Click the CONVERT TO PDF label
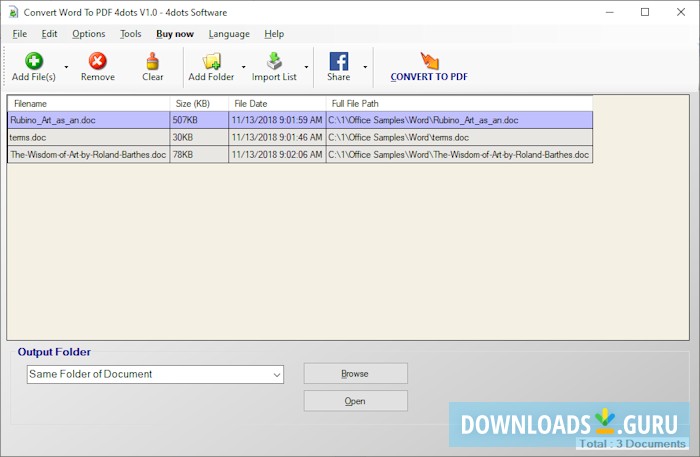Viewport: 700px width, 457px height. coord(429,77)
